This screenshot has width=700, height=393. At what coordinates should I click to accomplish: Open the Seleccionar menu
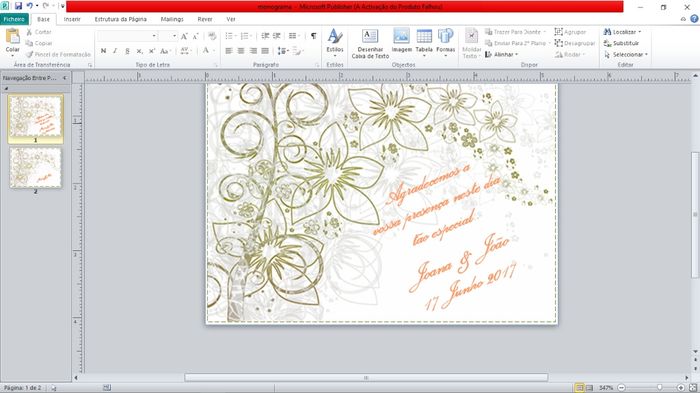coord(625,54)
